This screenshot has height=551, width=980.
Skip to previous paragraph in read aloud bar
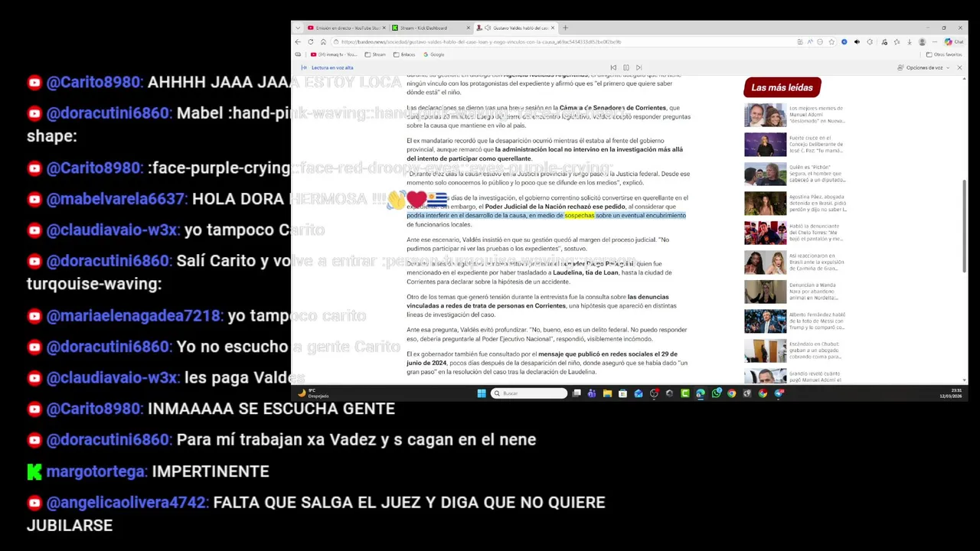[612, 67]
